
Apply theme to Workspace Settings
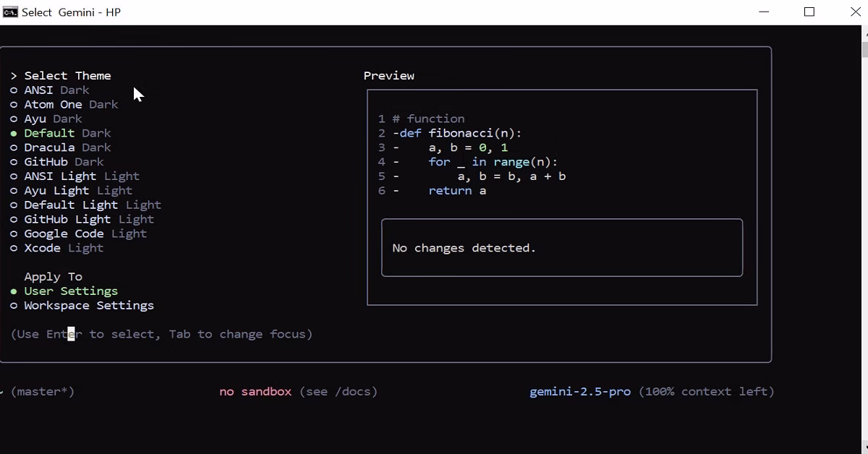[x=82, y=306]
